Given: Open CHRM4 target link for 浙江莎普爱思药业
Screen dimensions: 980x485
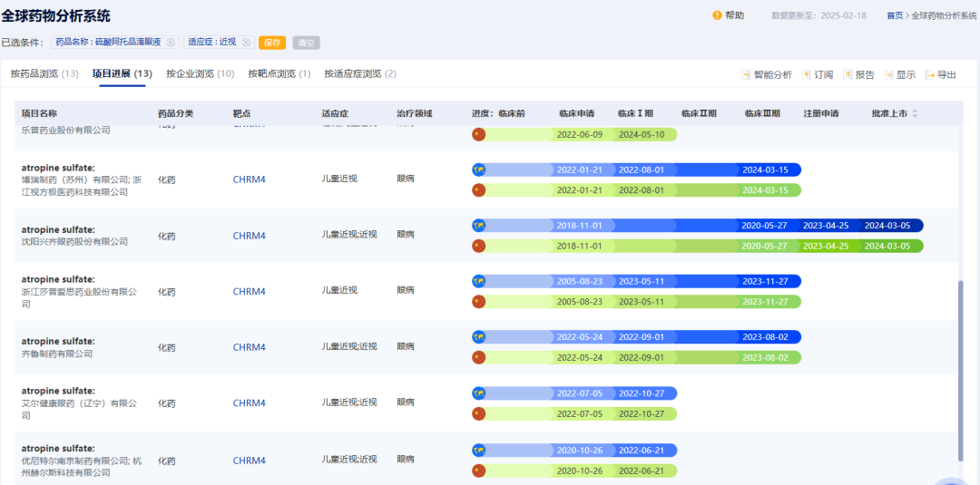Looking at the screenshot, I should click(x=249, y=292).
